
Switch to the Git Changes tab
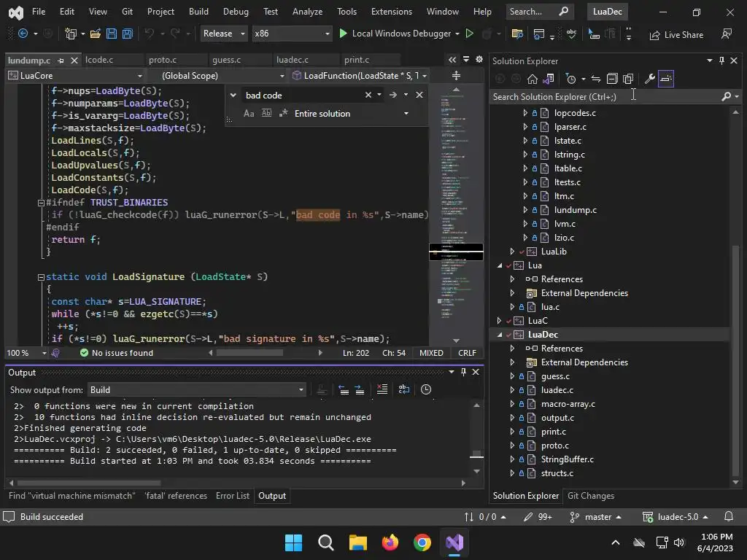591,496
